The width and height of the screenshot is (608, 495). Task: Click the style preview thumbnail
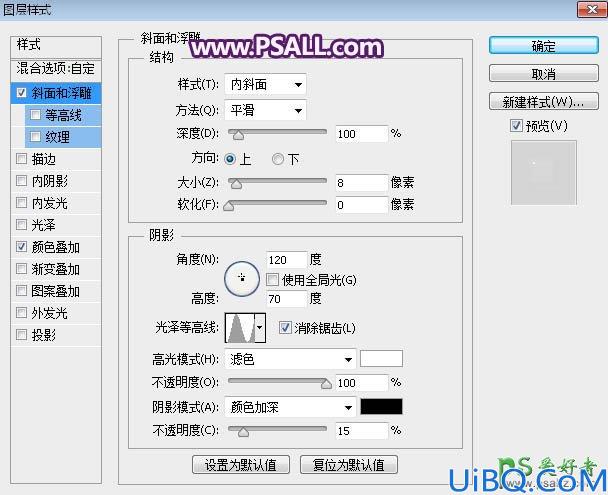click(x=544, y=172)
